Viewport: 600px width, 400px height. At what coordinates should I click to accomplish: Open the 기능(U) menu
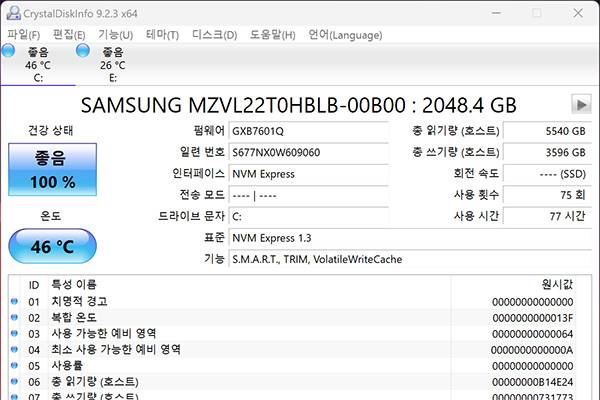point(115,35)
